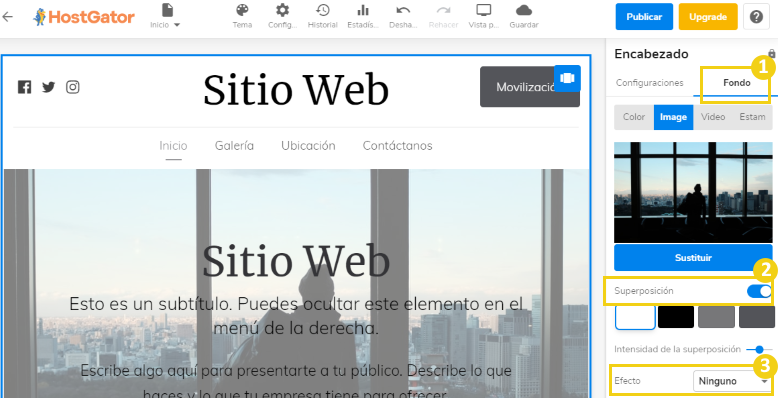This screenshot has width=778, height=398.
Task: Open the Efecto dropdown showing Ninguno
Action: click(x=732, y=381)
